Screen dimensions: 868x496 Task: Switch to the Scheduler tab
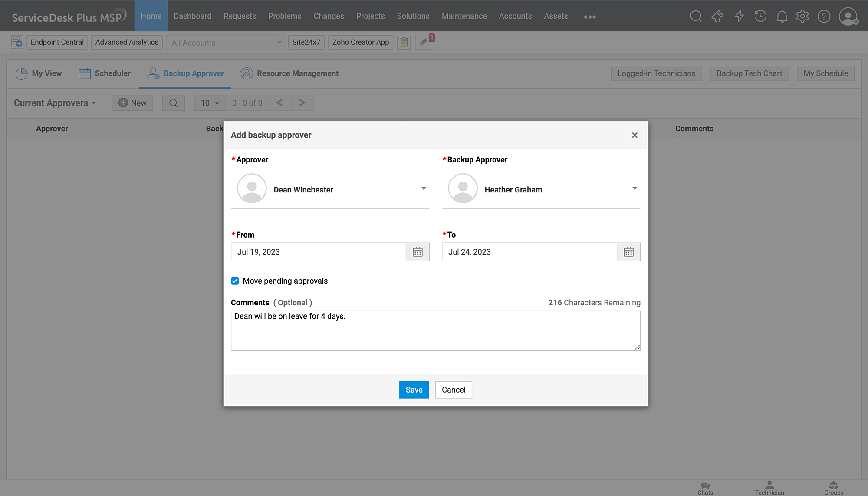(105, 73)
